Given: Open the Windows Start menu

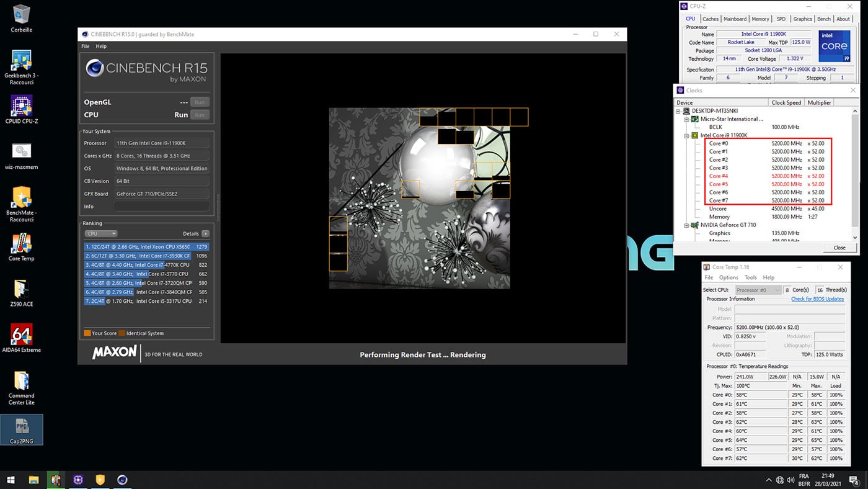Looking at the screenshot, I should pyautogui.click(x=11, y=480).
